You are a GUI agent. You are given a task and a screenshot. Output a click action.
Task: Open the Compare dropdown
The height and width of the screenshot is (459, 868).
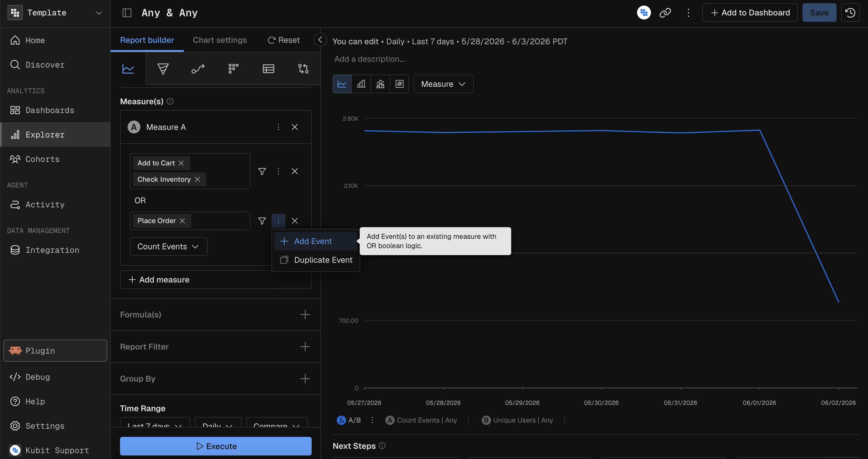[277, 423]
